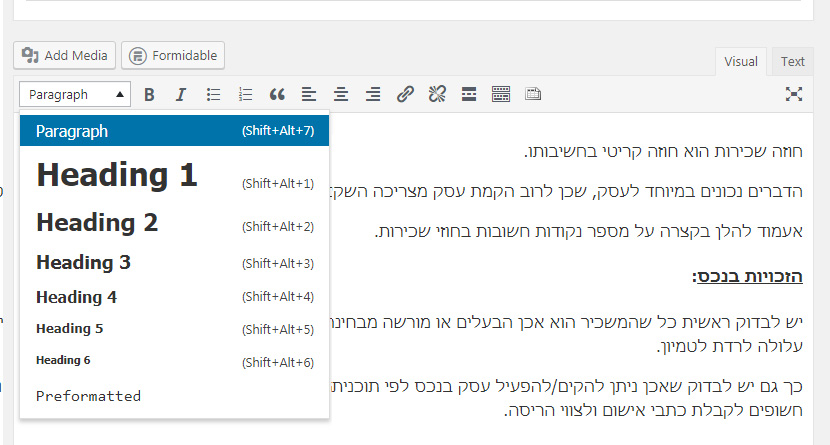Choose Heading 6 format
This screenshot has height=445, width=830.
click(175, 361)
